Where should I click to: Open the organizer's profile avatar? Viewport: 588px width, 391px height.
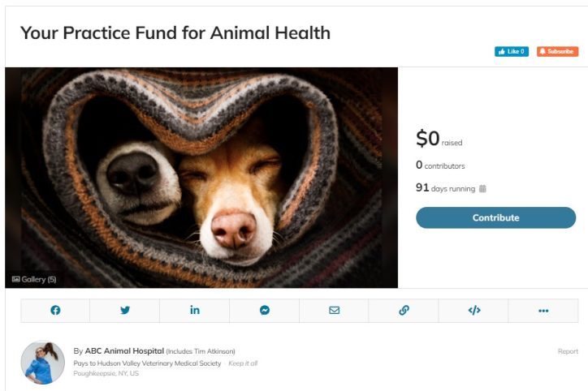click(42, 362)
